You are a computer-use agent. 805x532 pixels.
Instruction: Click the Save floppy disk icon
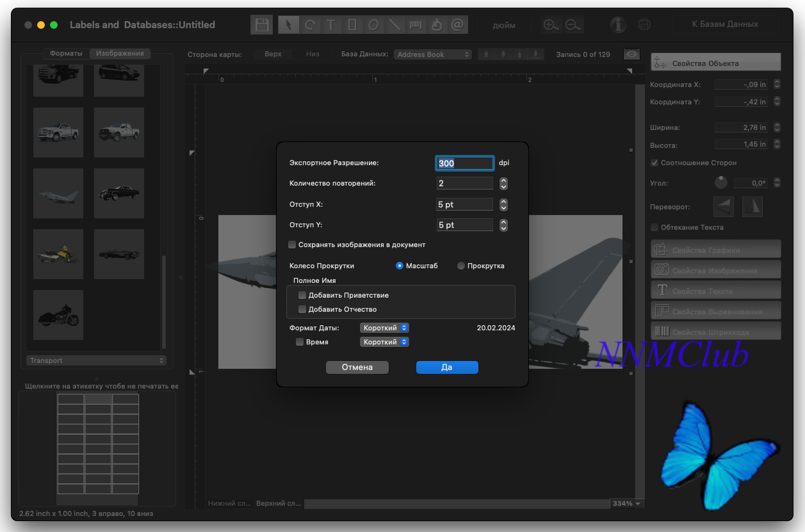261,25
